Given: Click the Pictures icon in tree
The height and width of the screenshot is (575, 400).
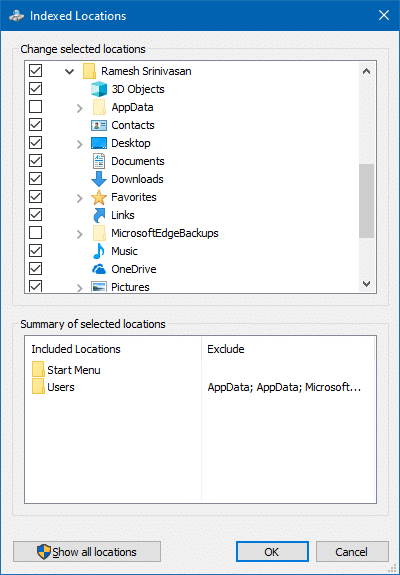Looking at the screenshot, I should click(x=99, y=287).
